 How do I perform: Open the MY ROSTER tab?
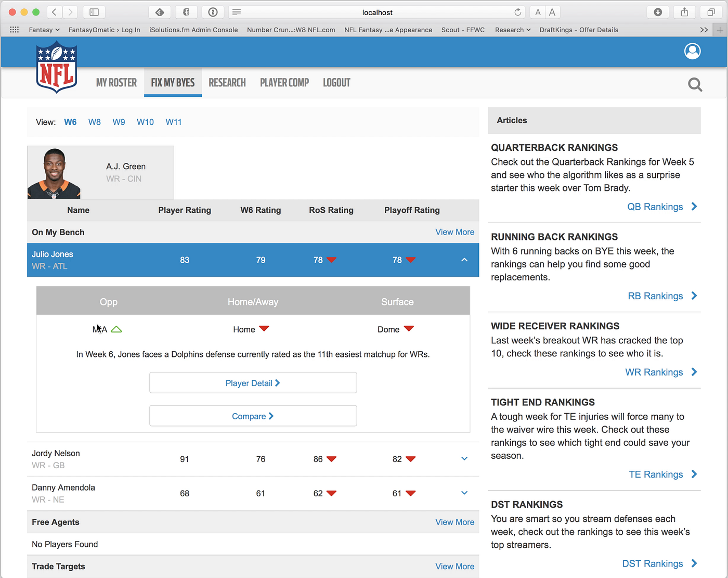point(116,83)
